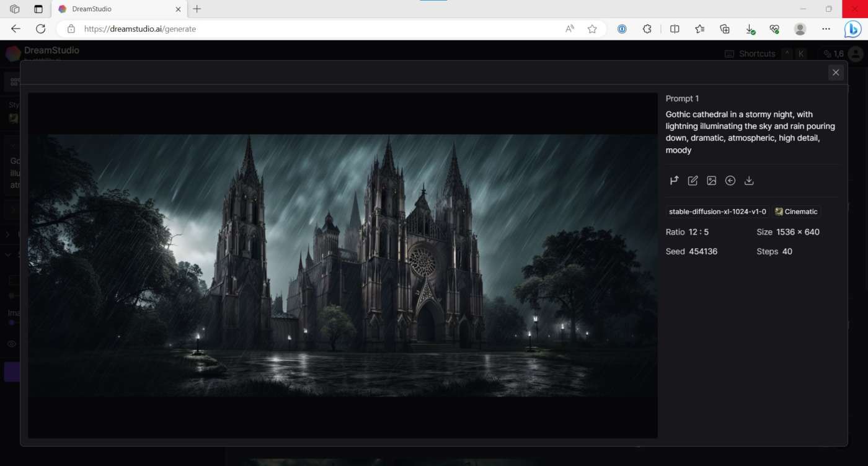Open the browser Extensions puzzle icon
868x466 pixels.
click(647, 29)
